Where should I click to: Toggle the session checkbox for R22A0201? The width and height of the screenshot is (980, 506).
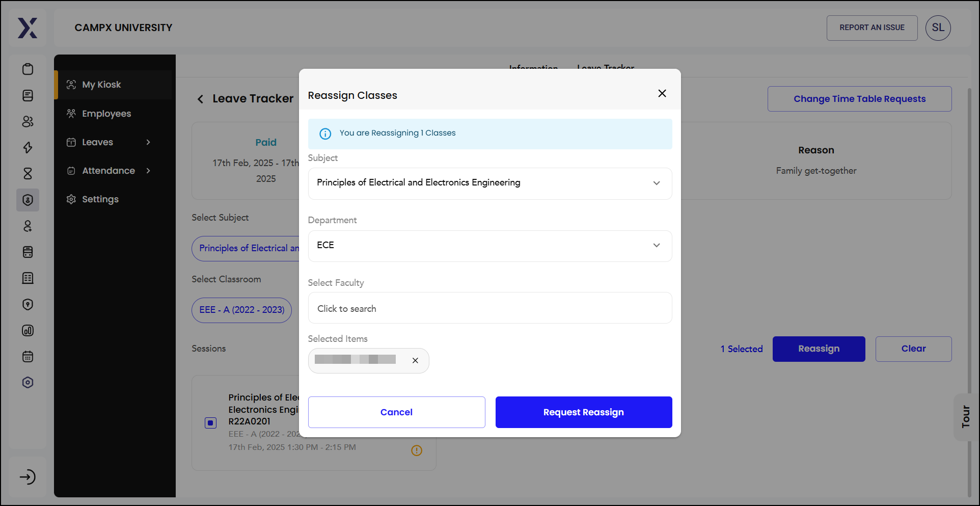pos(210,422)
